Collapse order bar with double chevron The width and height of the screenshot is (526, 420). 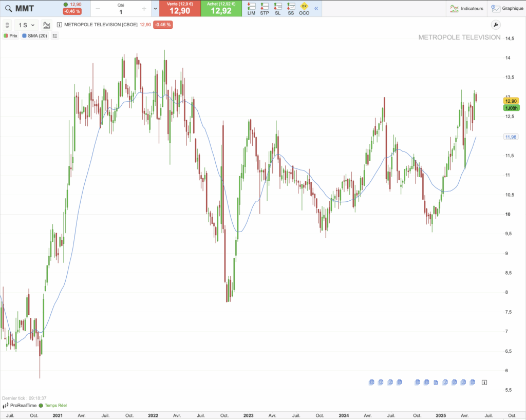point(316,8)
